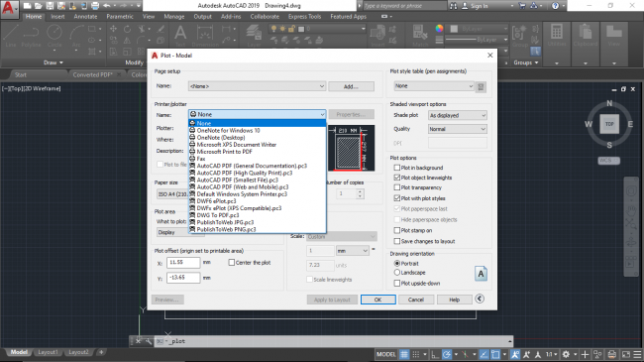Expand the Draw panel flyout

click(54, 62)
